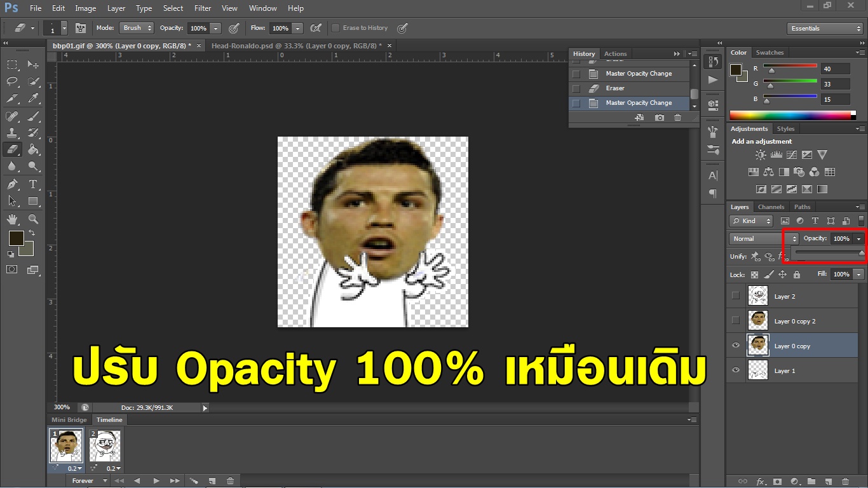Select the Blur tool

(12, 166)
